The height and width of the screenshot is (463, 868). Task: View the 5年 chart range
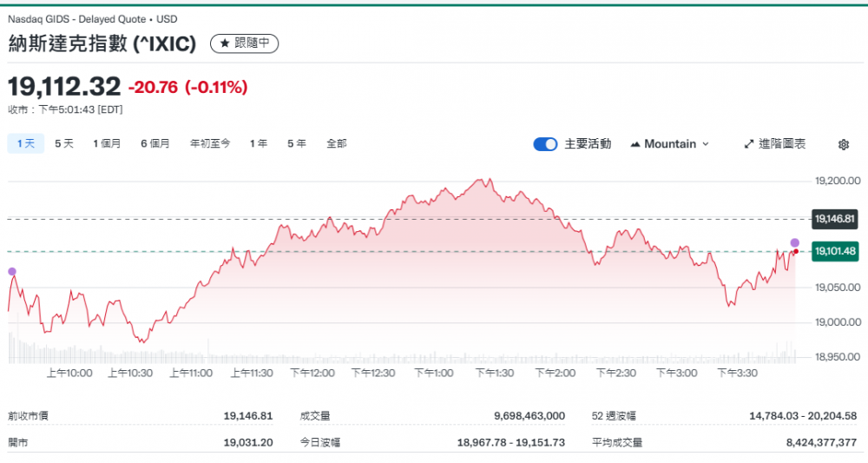pos(297,144)
